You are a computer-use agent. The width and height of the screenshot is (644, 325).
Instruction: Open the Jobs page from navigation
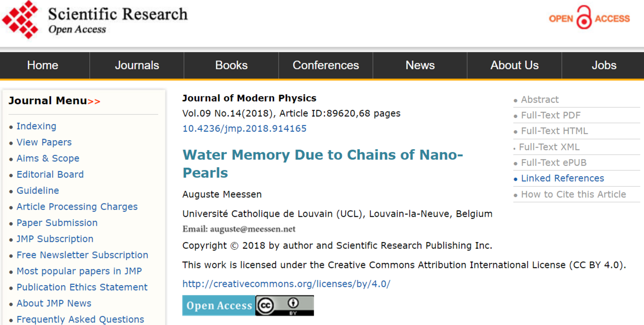pyautogui.click(x=604, y=65)
